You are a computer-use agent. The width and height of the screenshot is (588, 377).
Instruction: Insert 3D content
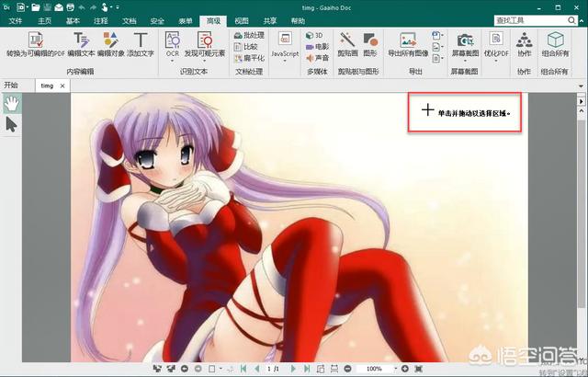click(314, 35)
